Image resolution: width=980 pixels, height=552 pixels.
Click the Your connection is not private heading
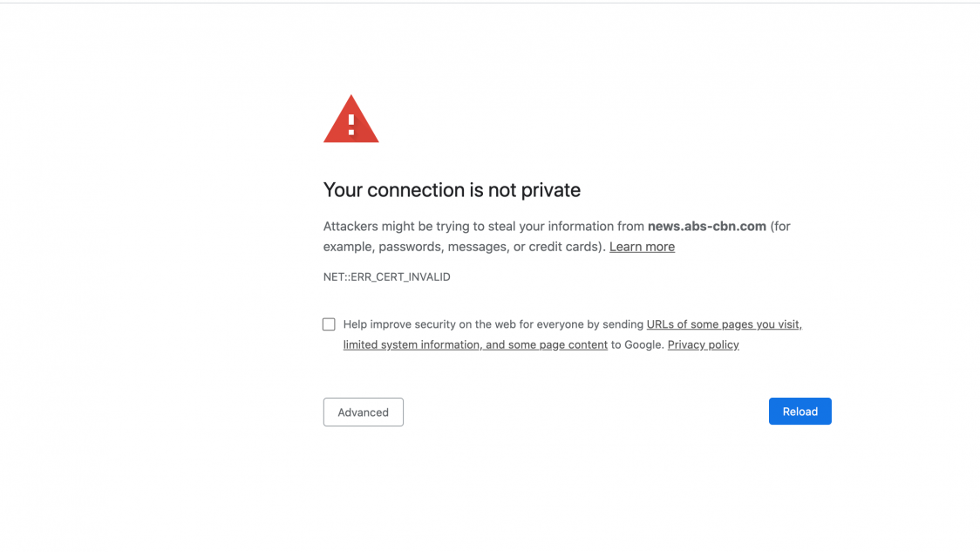[x=452, y=190]
